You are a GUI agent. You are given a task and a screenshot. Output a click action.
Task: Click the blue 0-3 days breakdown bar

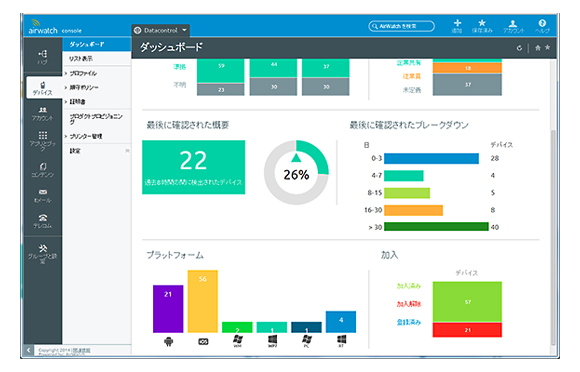point(431,158)
